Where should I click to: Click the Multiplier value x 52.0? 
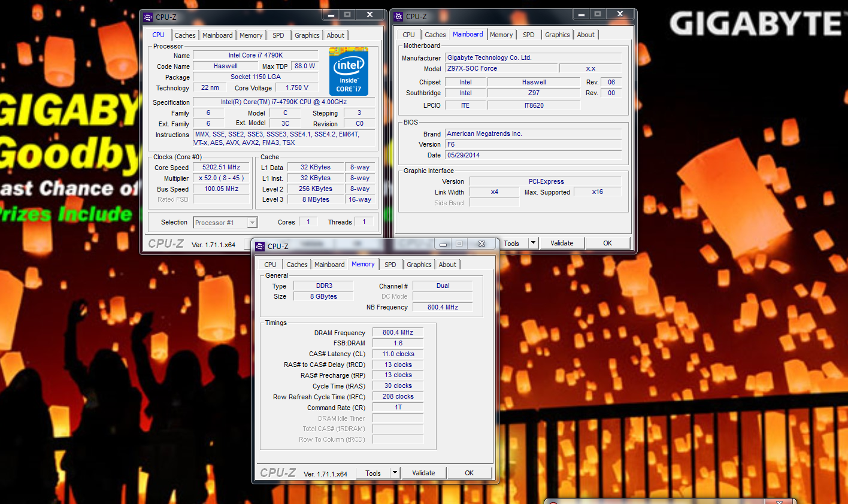[x=221, y=178]
